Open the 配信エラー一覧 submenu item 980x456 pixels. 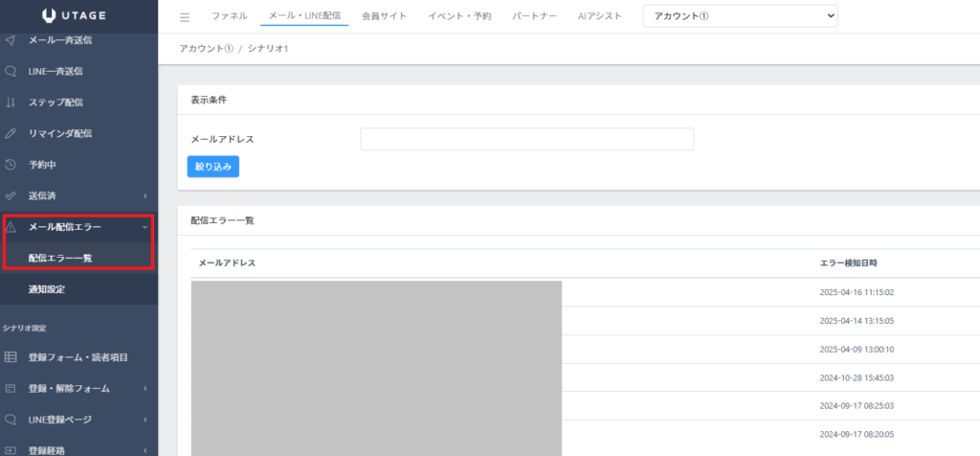(60, 258)
